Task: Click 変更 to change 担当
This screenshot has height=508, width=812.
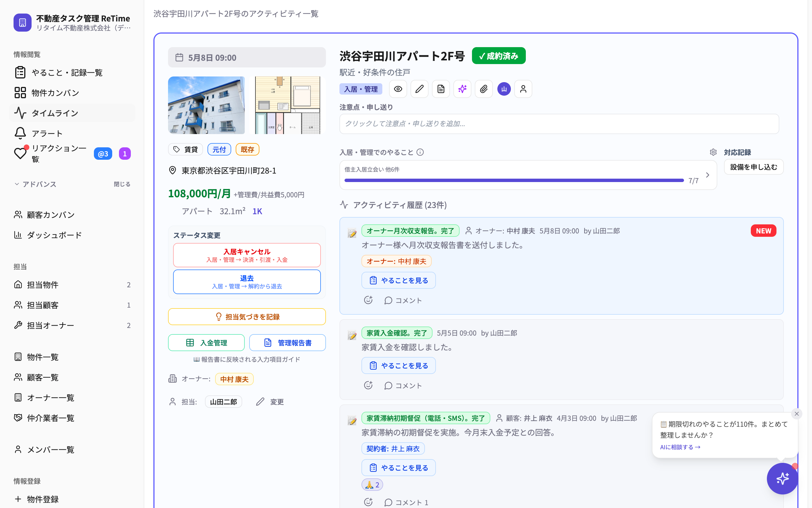Action: [270, 402]
